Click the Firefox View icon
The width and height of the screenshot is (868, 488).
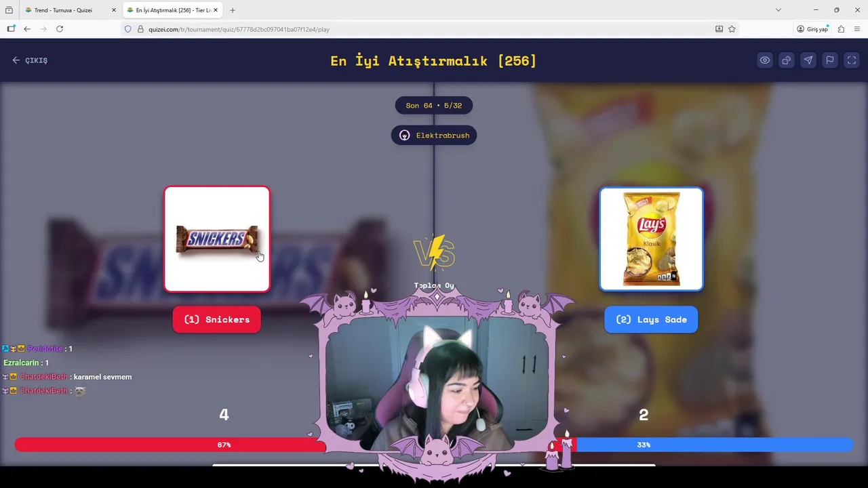click(9, 10)
